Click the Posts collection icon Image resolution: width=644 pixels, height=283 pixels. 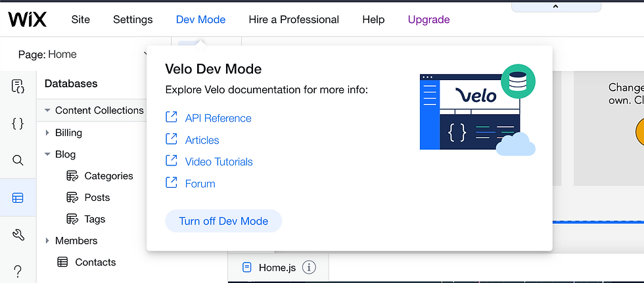coord(72,197)
